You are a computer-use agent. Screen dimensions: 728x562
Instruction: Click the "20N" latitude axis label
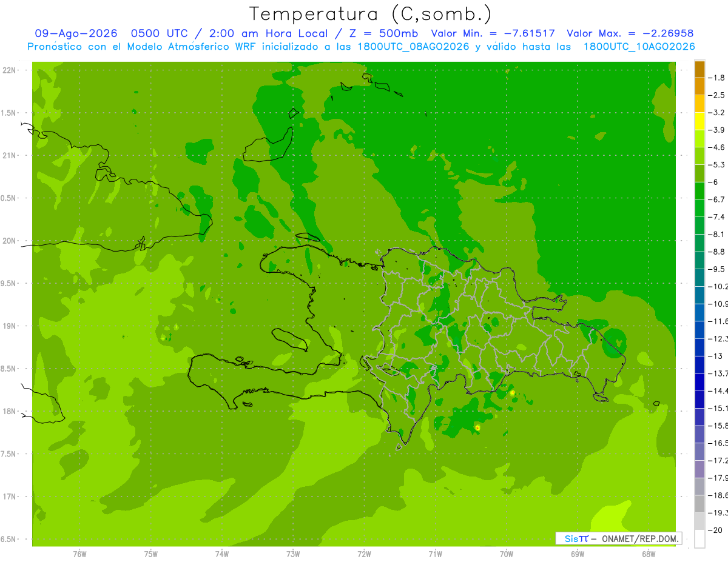pyautogui.click(x=9, y=241)
